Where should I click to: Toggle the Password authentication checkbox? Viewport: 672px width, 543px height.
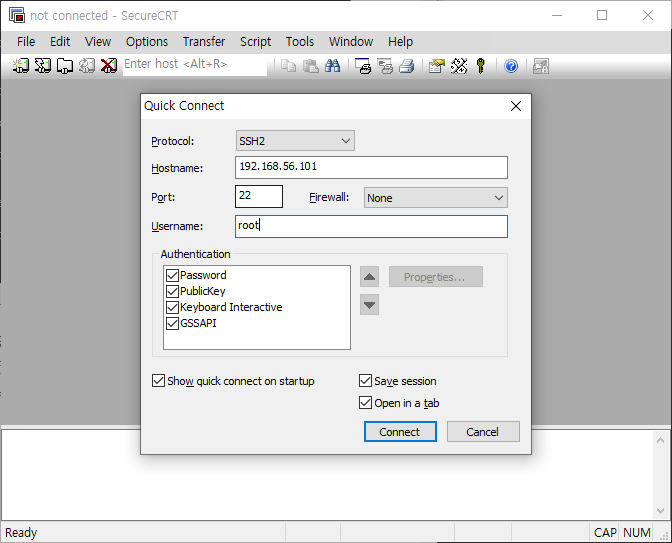[x=172, y=275]
